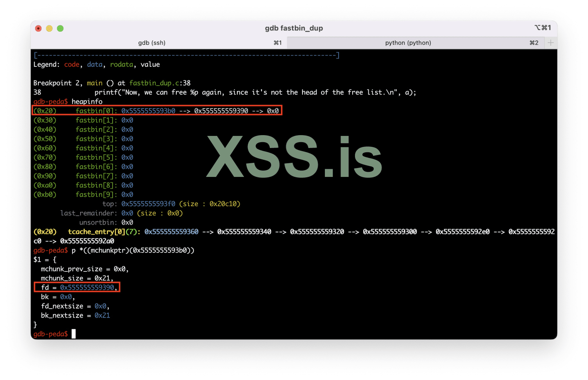
Task: Click the cursor at the final gdb-peda$ prompt
Action: point(73,334)
